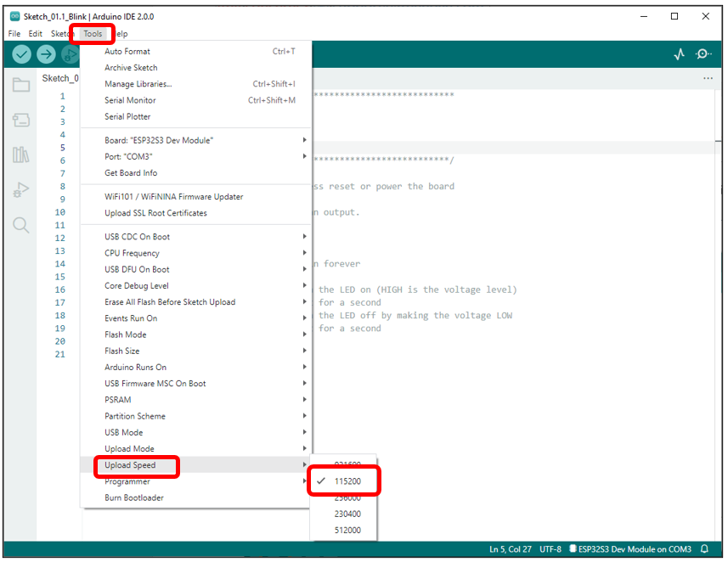This screenshot has width=728, height=562.
Task: Open the Edit menu
Action: pos(36,33)
